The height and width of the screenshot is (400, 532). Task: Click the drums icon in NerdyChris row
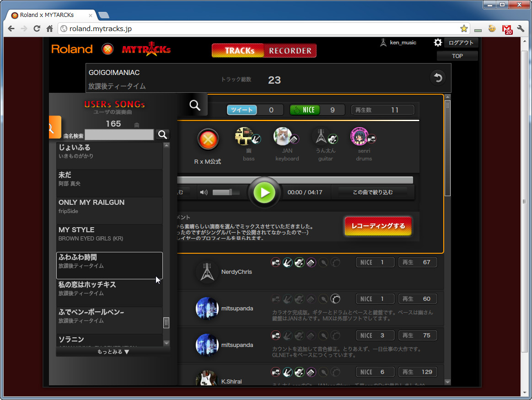(x=276, y=262)
